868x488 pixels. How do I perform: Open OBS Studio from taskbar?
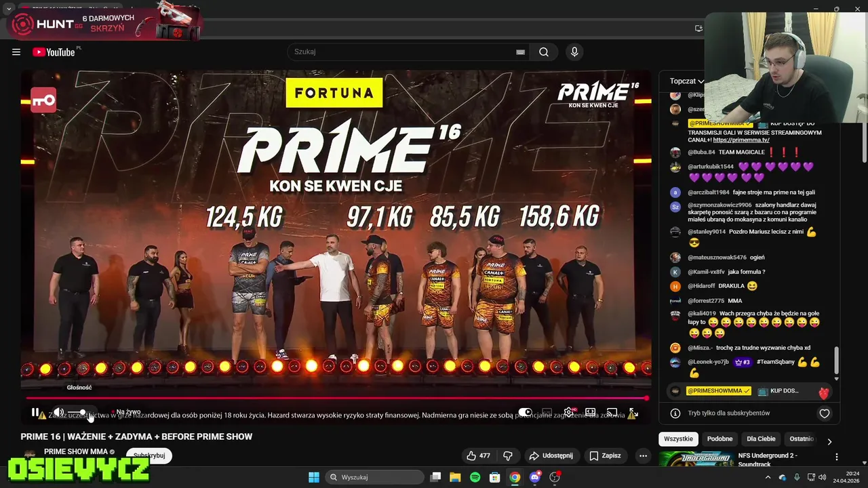point(555,478)
